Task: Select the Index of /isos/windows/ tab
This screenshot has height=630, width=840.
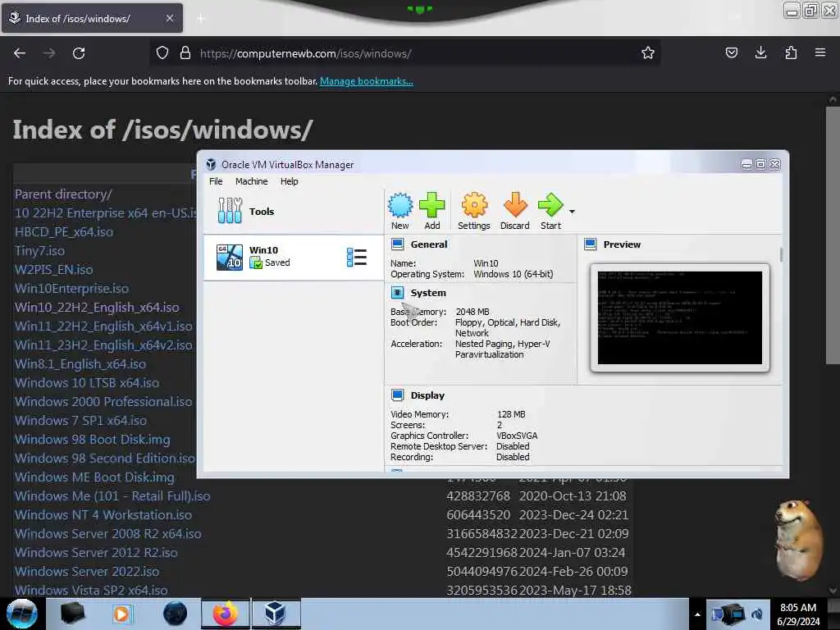Action: [92, 18]
